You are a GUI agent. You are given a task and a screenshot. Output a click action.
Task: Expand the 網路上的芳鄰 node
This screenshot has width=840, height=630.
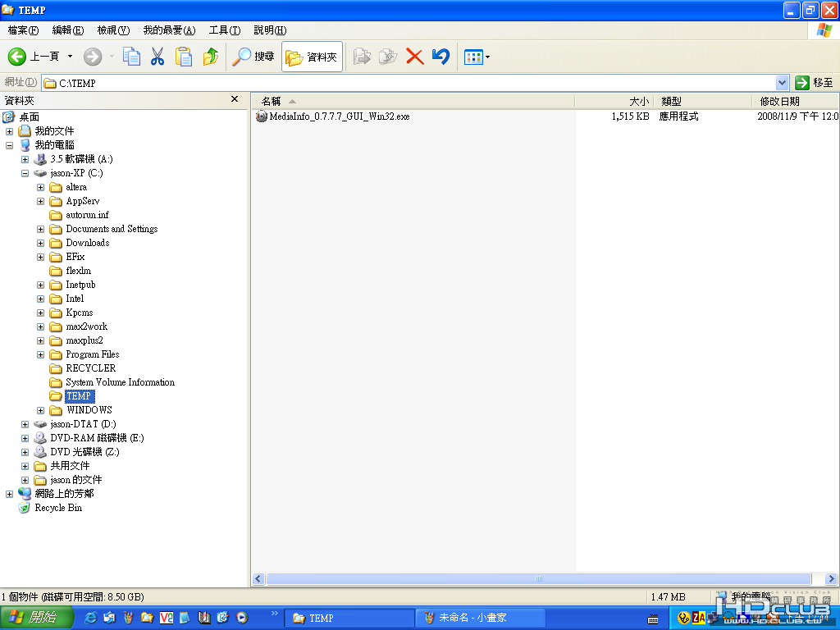point(9,494)
